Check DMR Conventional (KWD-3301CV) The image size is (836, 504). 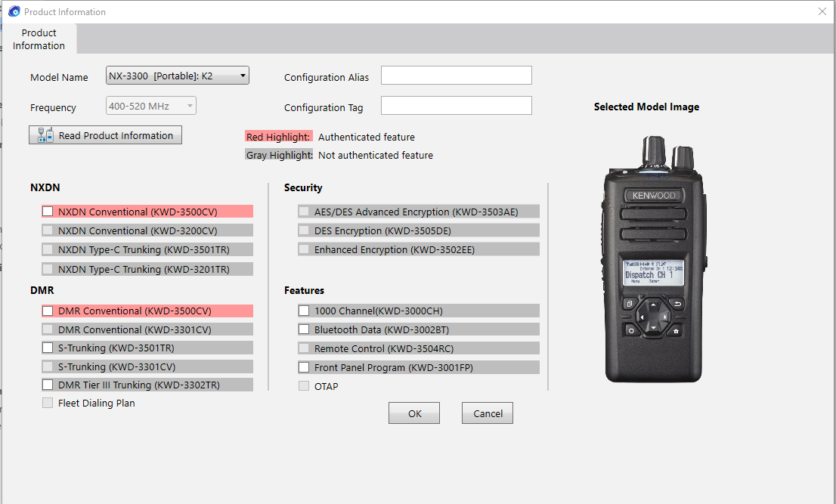point(48,329)
